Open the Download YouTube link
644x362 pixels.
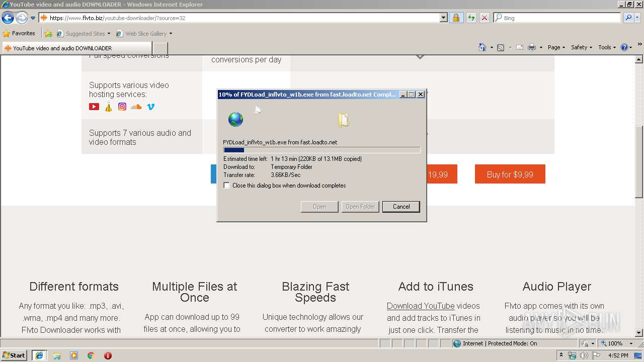(421, 306)
